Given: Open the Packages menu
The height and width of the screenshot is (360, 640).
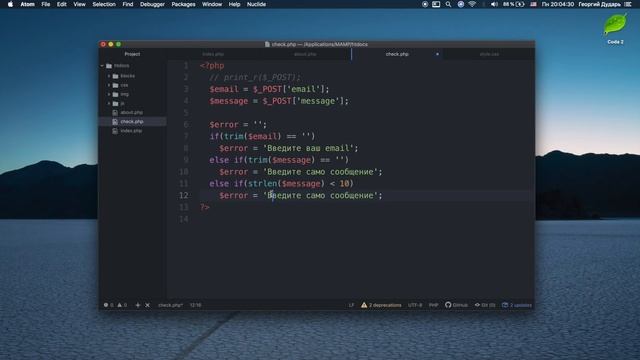Looking at the screenshot, I should pyautogui.click(x=183, y=4).
